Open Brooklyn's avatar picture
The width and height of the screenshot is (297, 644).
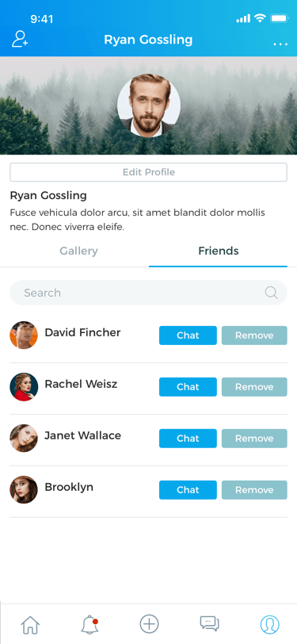point(24,489)
